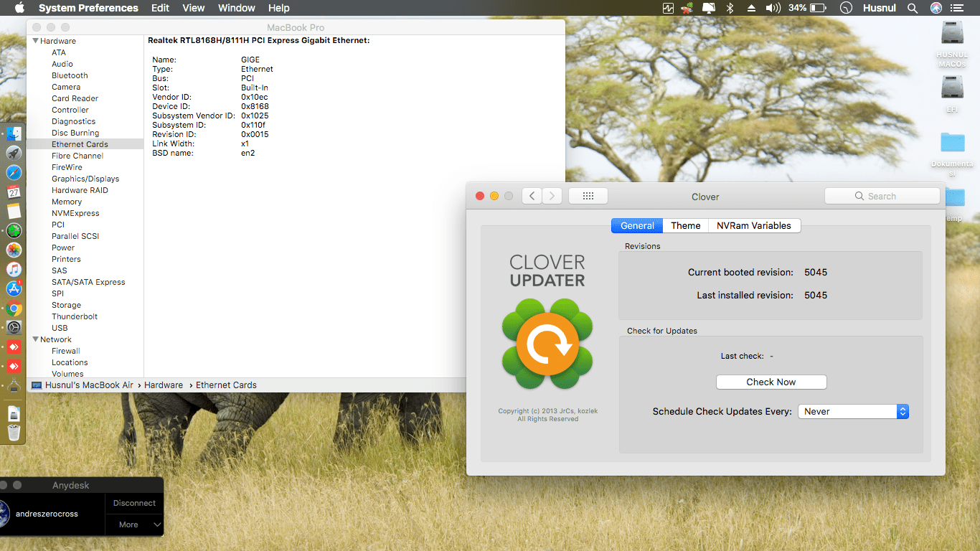The image size is (980, 551).
Task: Open the volume control in menu bar
Action: (x=773, y=8)
